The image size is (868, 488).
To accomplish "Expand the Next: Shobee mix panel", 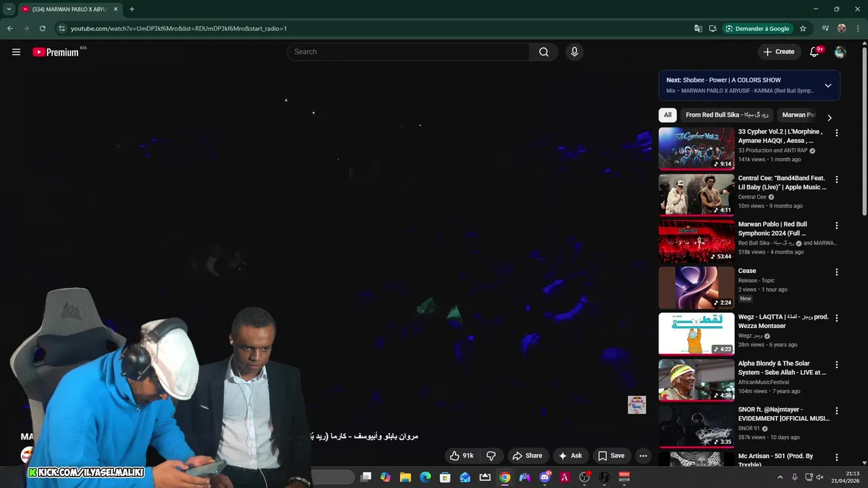I will [x=828, y=85].
